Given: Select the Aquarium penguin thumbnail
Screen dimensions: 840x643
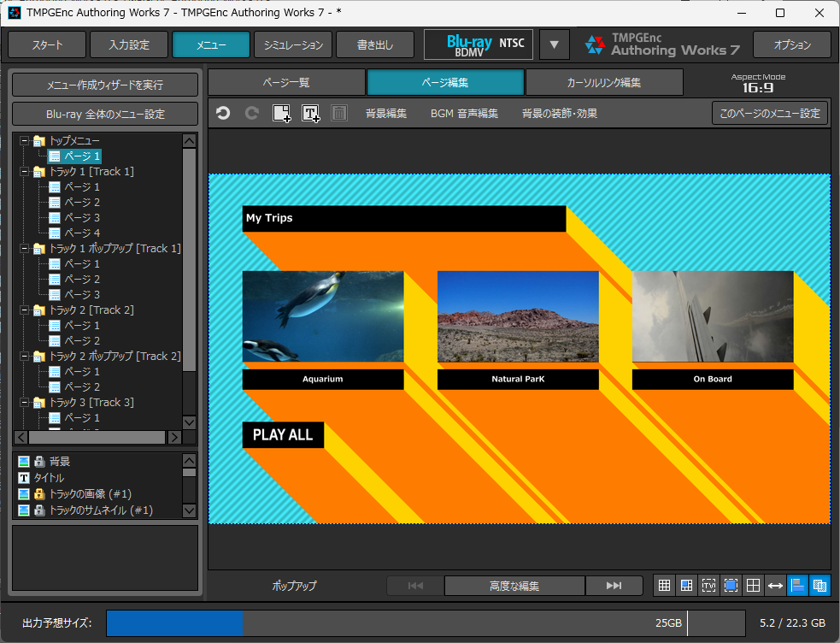Looking at the screenshot, I should 323,316.
